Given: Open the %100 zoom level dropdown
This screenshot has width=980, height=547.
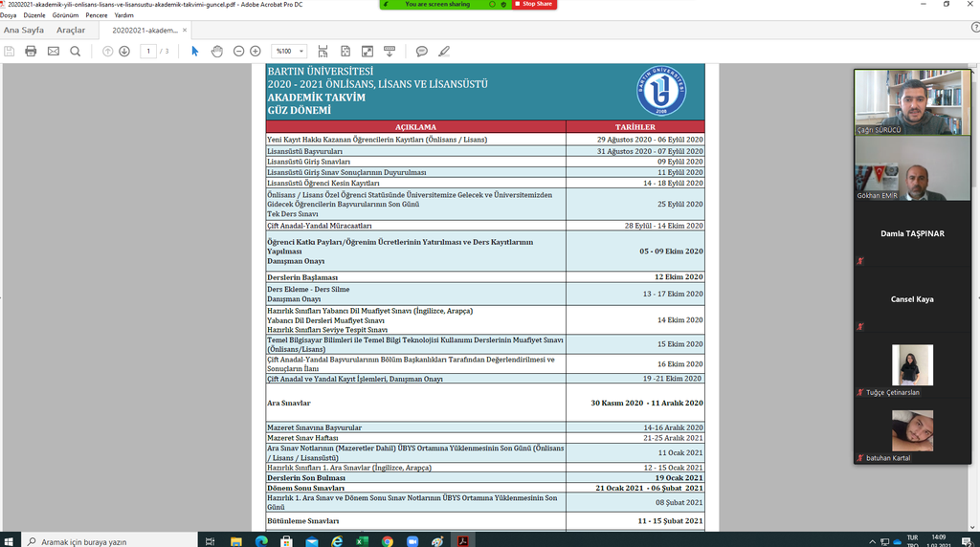Looking at the screenshot, I should tap(289, 51).
